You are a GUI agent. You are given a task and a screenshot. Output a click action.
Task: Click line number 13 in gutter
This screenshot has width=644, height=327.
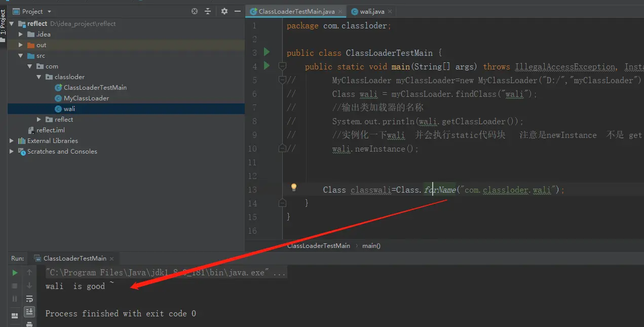[252, 190]
